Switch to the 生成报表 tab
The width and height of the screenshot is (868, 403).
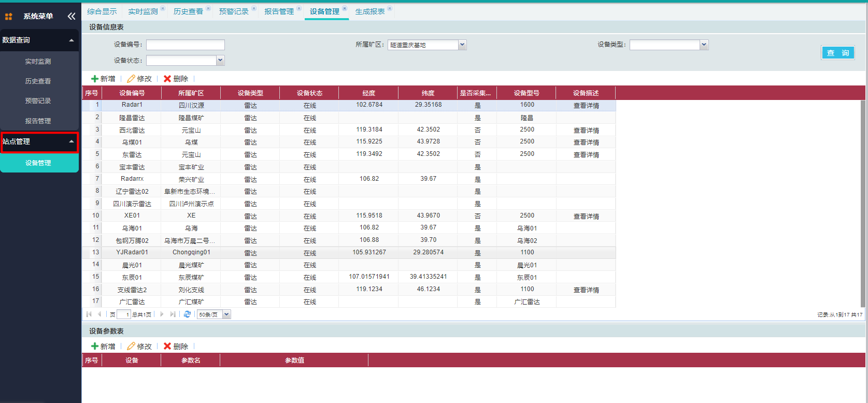tap(369, 11)
